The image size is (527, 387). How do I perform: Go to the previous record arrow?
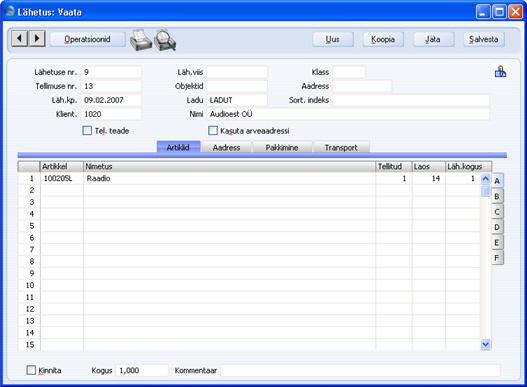coord(19,39)
